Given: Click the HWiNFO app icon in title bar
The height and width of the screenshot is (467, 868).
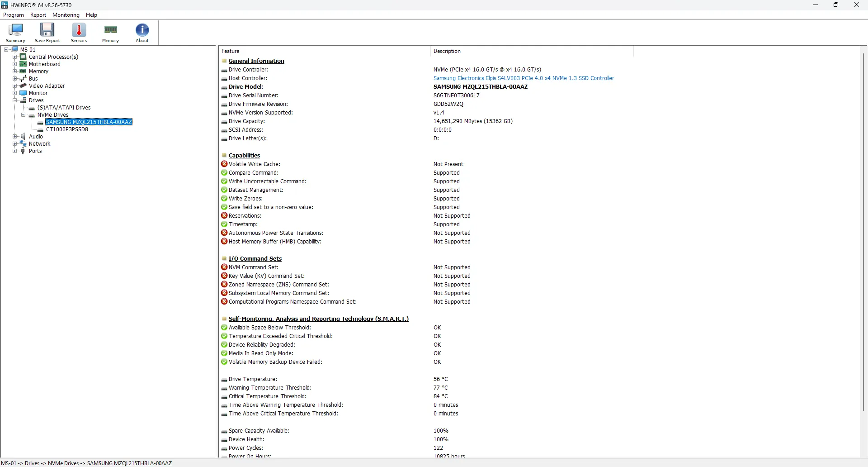Looking at the screenshot, I should [5, 5].
